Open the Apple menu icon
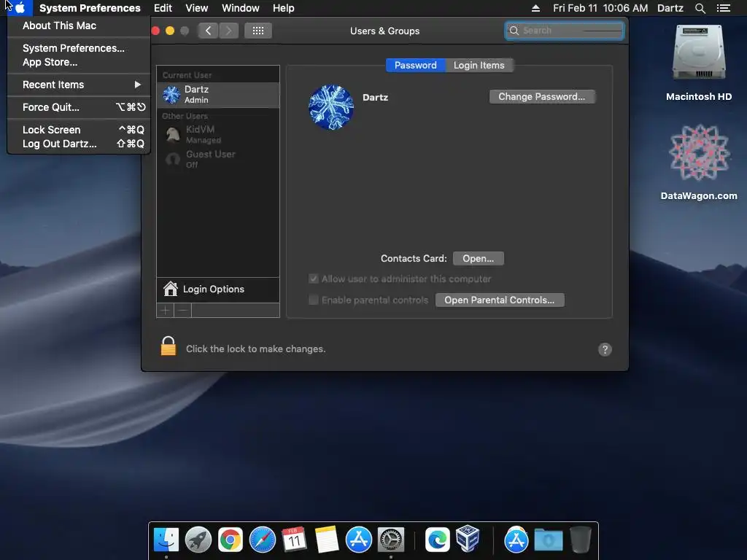 pos(20,8)
